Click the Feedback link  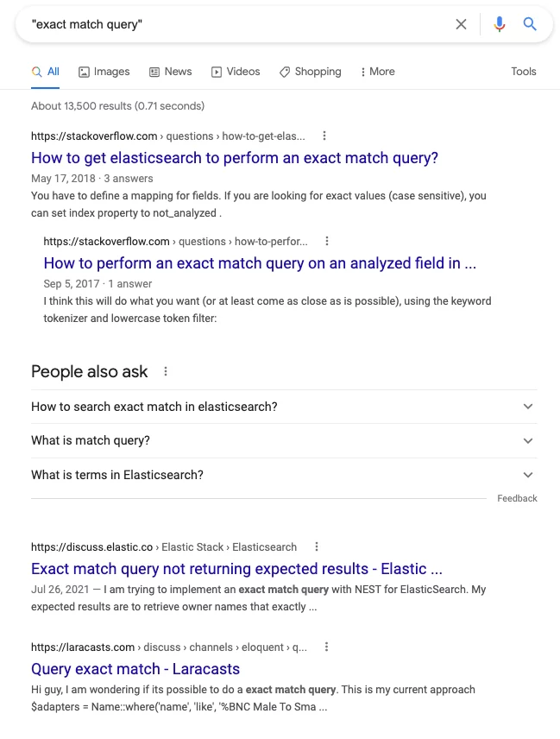pos(517,498)
